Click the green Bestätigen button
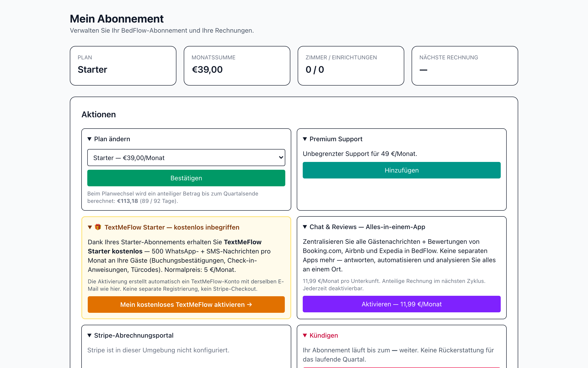588x368 pixels. (186, 178)
